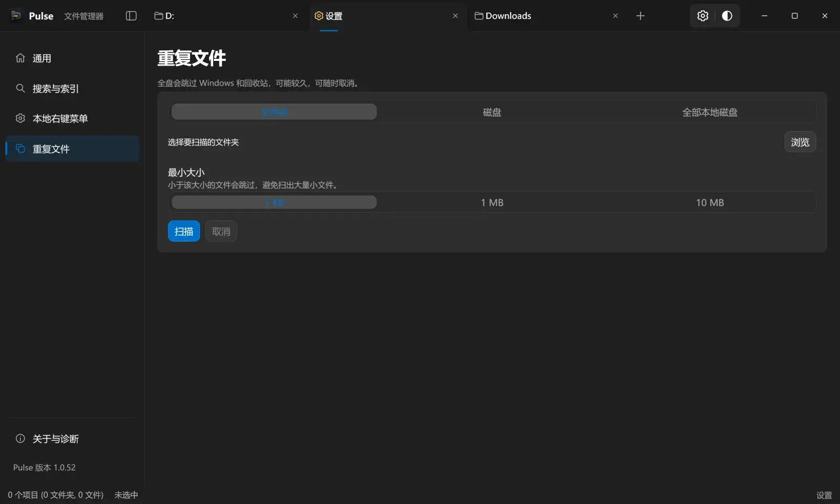Minimize the Pulse window
Image resolution: width=840 pixels, height=504 pixels.
point(764,16)
